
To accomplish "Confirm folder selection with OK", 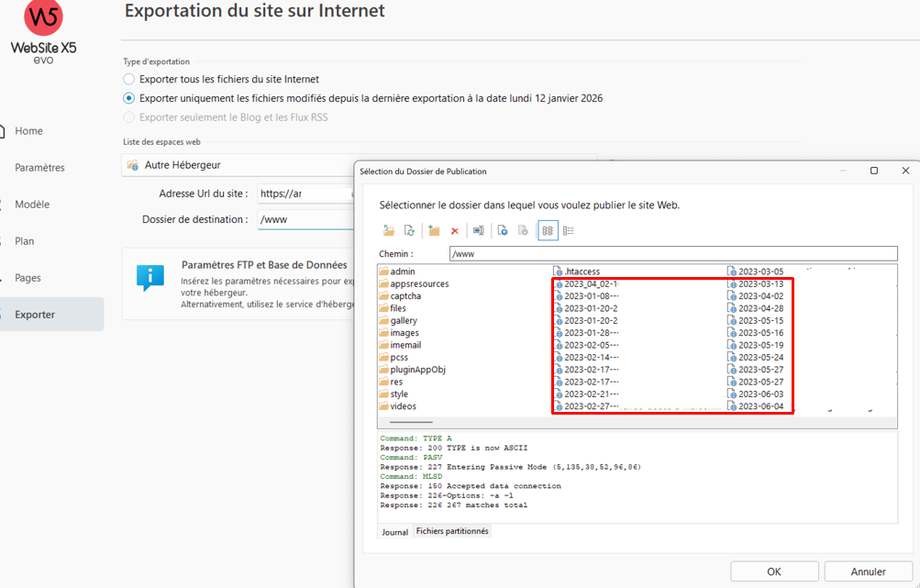I will pyautogui.click(x=774, y=571).
